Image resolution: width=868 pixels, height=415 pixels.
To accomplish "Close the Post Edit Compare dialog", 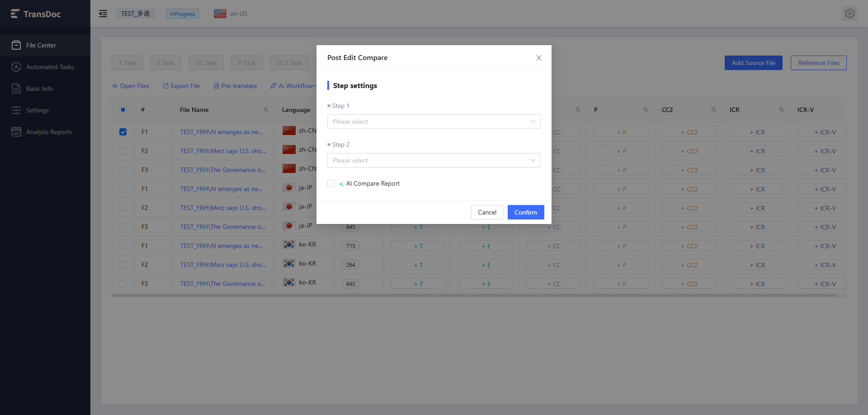I will (539, 58).
